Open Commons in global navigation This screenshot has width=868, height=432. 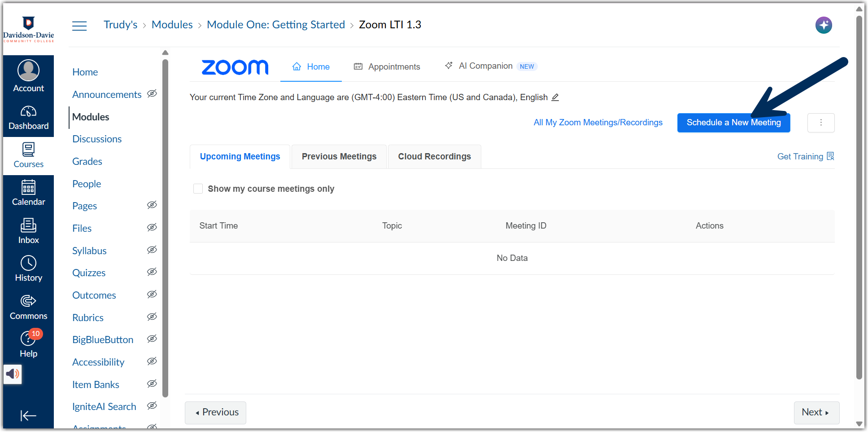[x=28, y=308]
